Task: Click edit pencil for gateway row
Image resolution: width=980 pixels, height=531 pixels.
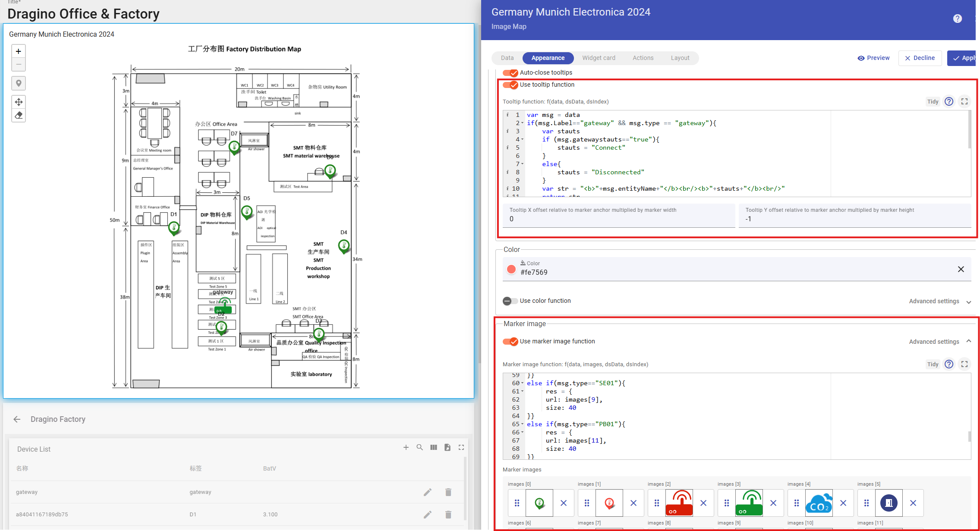Action: coord(427,492)
